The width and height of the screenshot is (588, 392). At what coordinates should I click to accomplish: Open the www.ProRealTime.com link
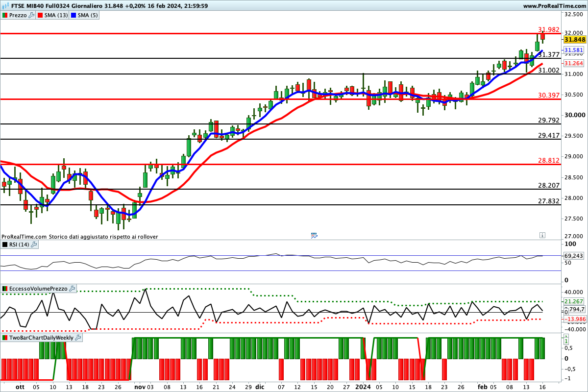coord(554,6)
